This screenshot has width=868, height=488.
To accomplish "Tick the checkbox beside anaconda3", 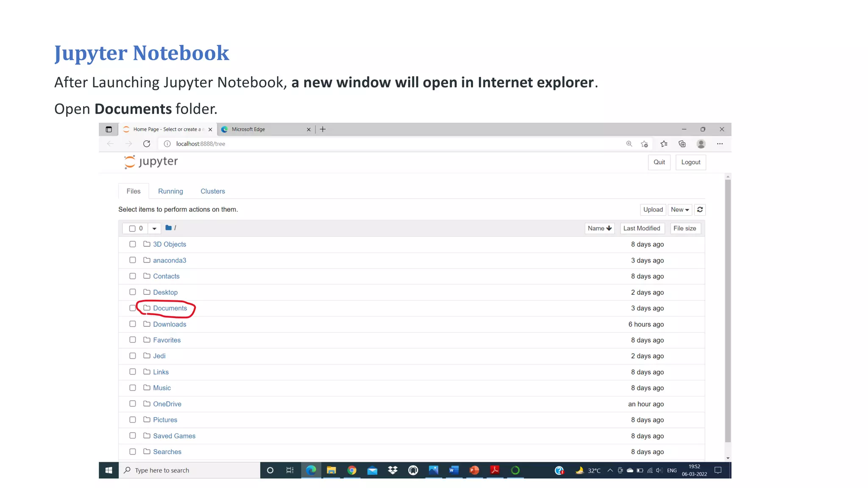I will click(133, 260).
